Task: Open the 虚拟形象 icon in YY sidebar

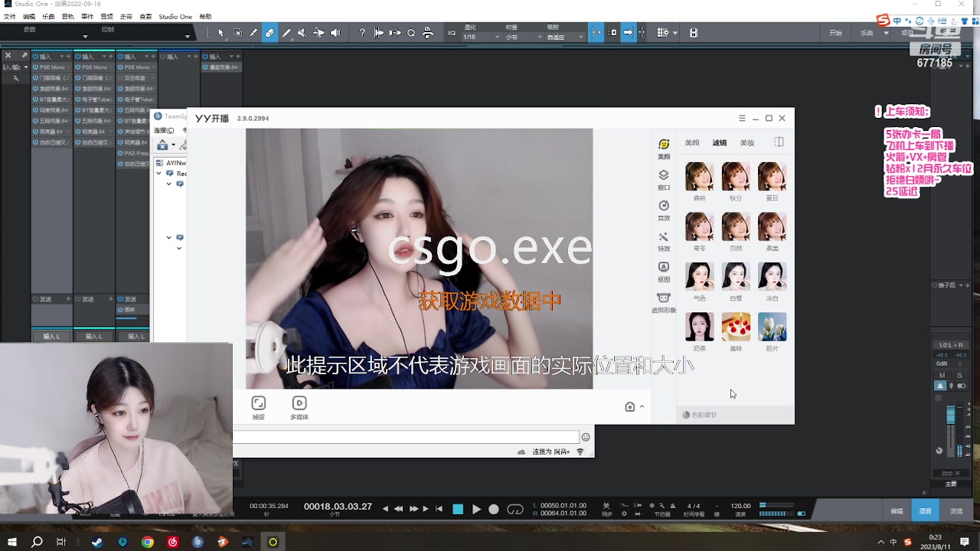Action: pos(664,302)
